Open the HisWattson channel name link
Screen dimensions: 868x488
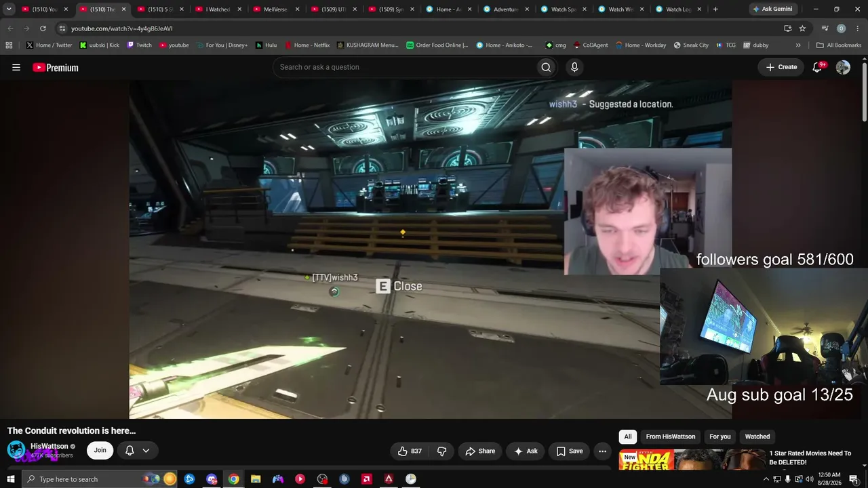50,447
